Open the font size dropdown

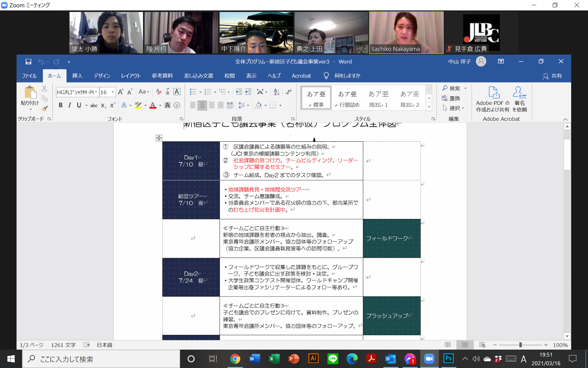click(113, 92)
